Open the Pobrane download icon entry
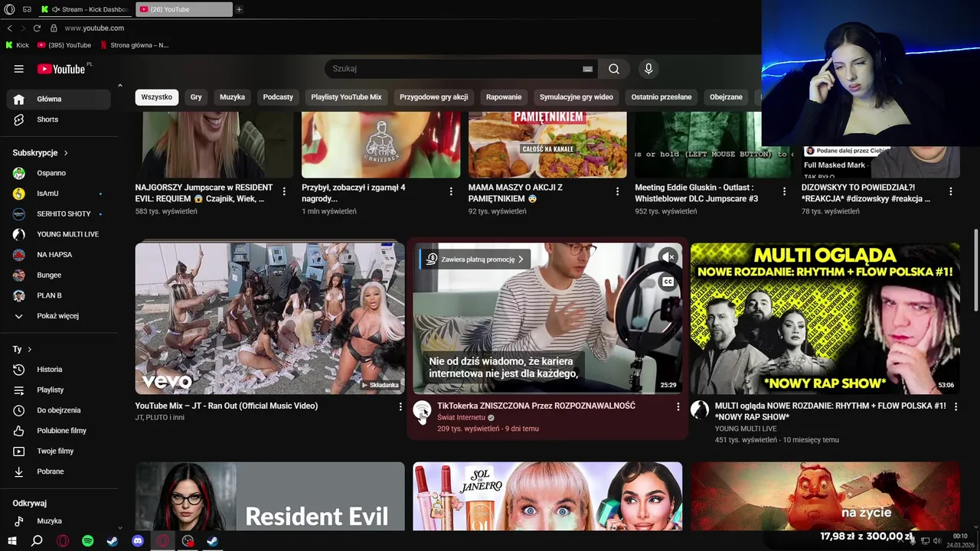The image size is (980, 551). 19,471
